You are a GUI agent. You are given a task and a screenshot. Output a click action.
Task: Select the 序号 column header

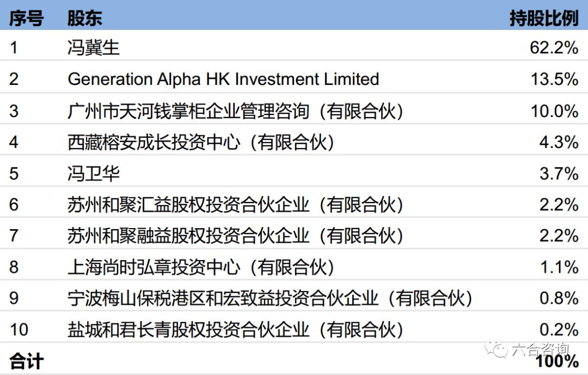pyautogui.click(x=26, y=18)
